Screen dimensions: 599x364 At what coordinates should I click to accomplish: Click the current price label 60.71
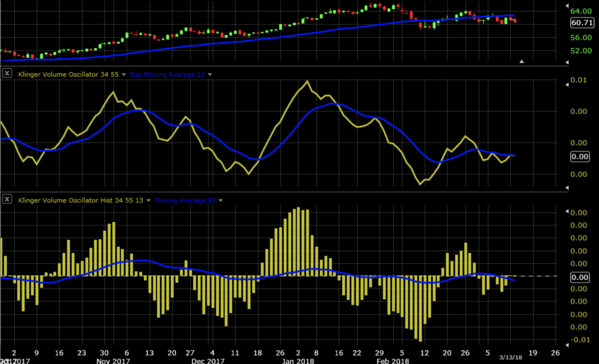coord(583,23)
